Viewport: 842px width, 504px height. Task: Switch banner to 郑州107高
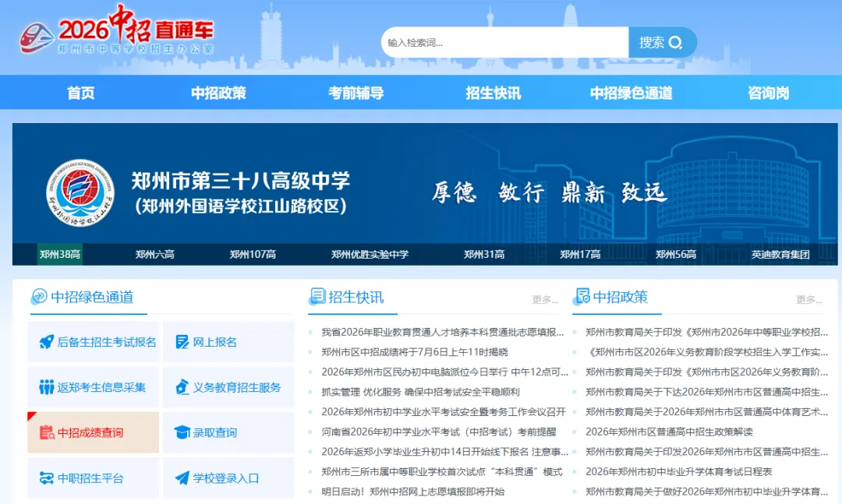pos(253,255)
